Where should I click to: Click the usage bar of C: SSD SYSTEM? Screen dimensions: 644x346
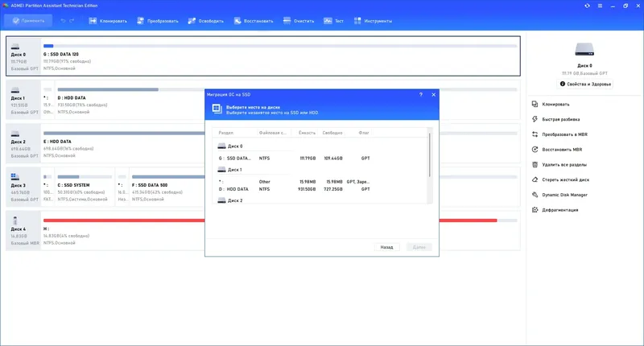point(85,177)
